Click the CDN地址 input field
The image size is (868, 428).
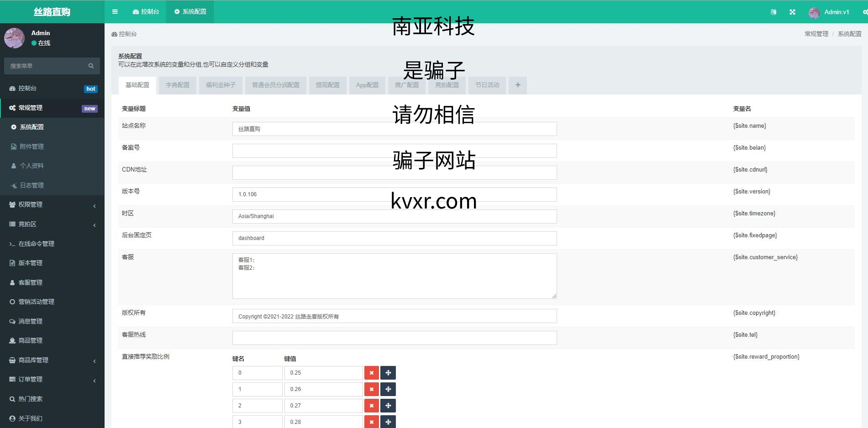coord(395,172)
